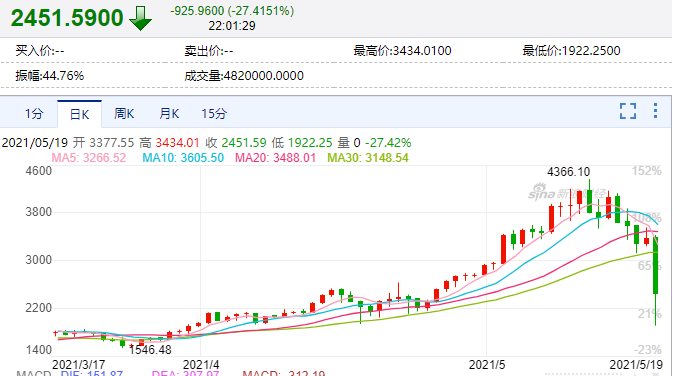Click the MA10: 3605.50 legend label
Image resolution: width=673 pixels, height=376 pixels.
(x=183, y=158)
